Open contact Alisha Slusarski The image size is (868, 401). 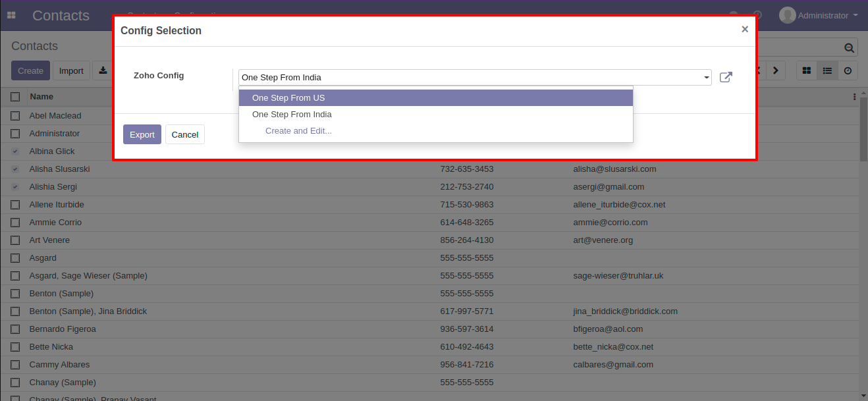pos(60,169)
